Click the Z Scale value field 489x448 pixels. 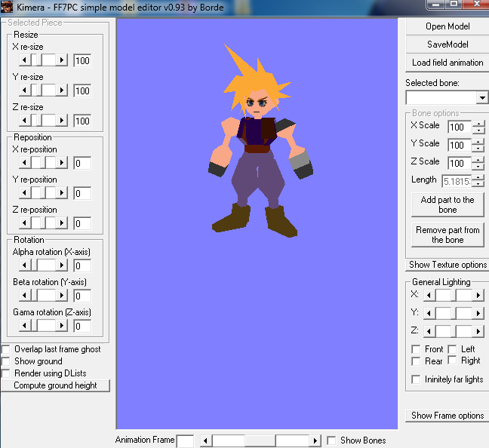point(460,163)
